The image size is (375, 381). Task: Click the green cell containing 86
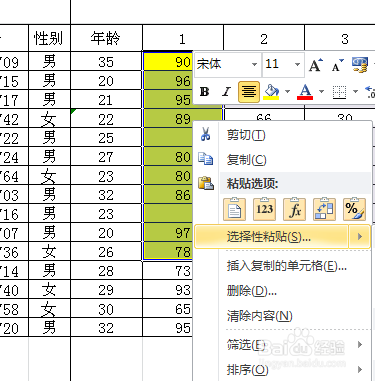pos(168,194)
